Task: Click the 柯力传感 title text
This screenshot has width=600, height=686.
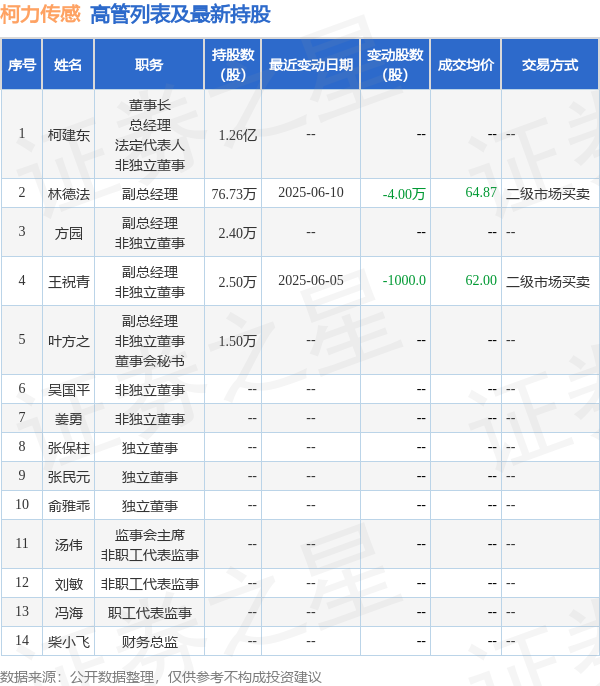Action: tap(40, 14)
